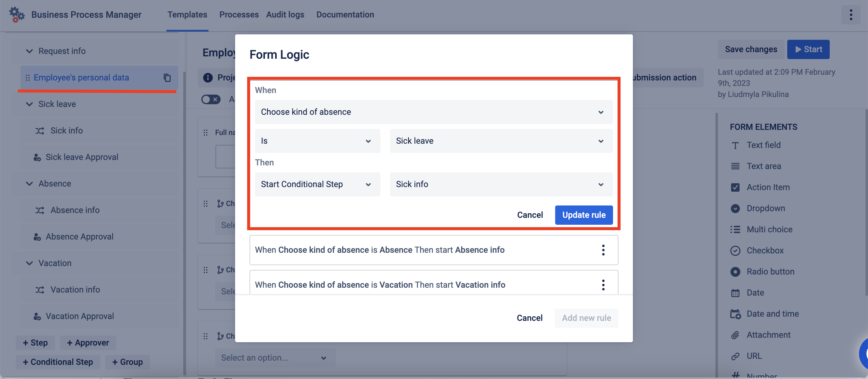Switch to the Processes tab

click(x=239, y=15)
